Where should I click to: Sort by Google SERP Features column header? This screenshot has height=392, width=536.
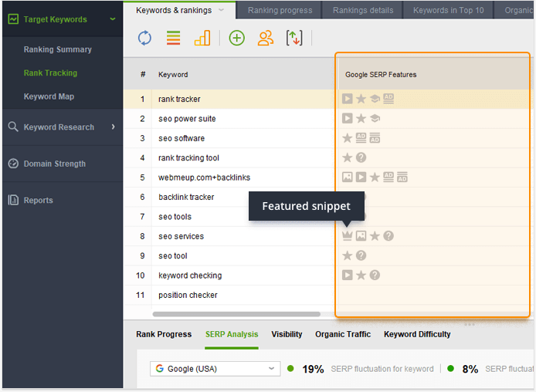tap(381, 74)
